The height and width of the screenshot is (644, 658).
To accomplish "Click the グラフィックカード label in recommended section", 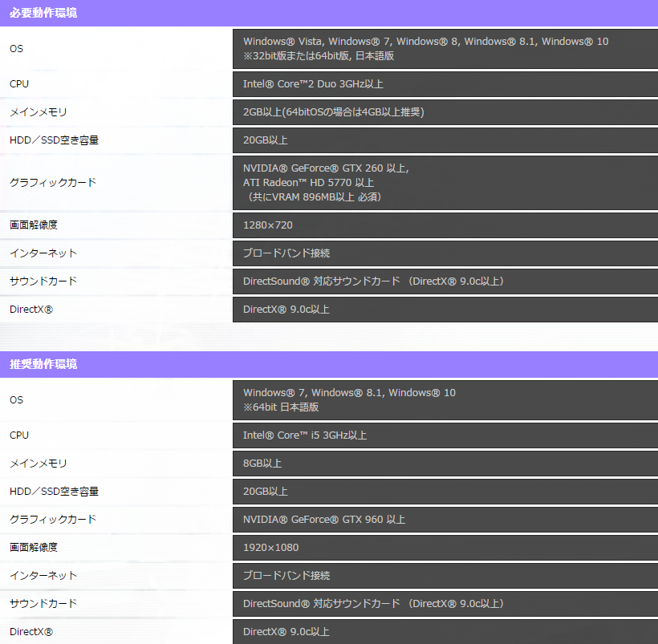I will coord(53,520).
